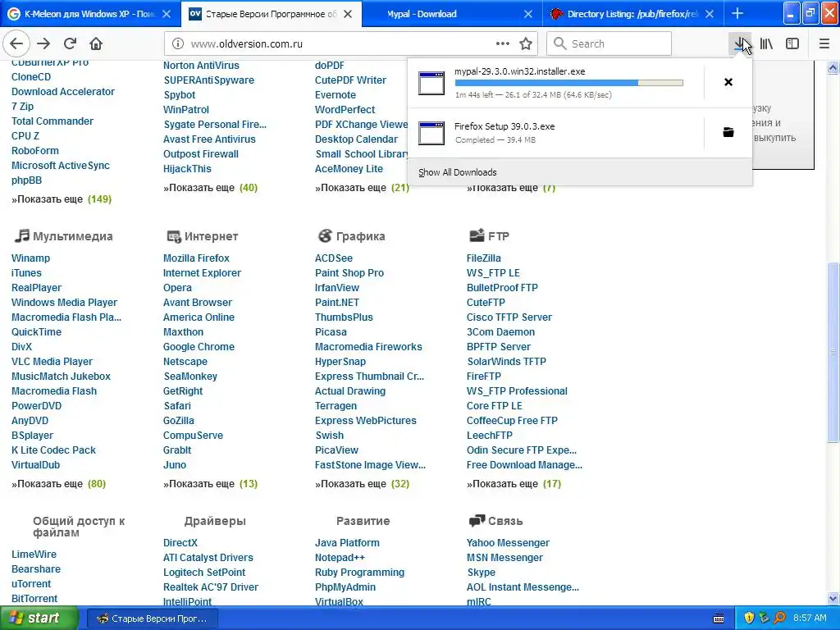Screen dimensions: 840x630
Task: Switch to Directory Listing tab
Action: point(633,14)
